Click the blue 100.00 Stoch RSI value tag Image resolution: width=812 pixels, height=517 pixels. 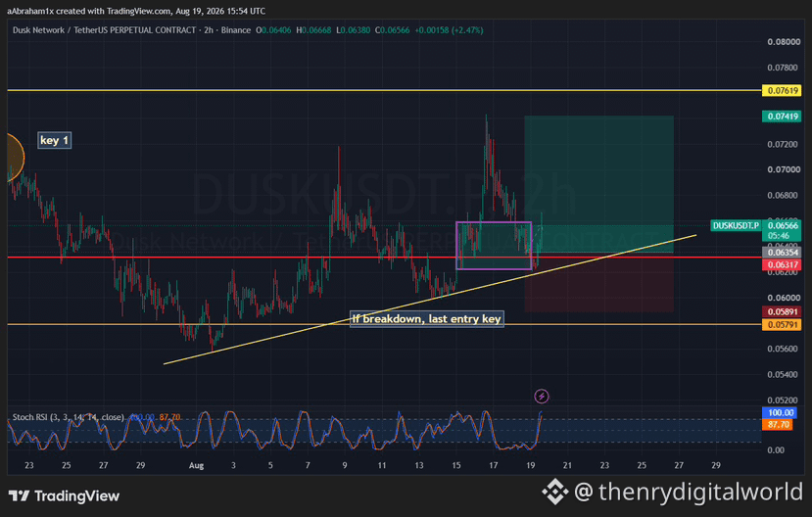[780, 413]
